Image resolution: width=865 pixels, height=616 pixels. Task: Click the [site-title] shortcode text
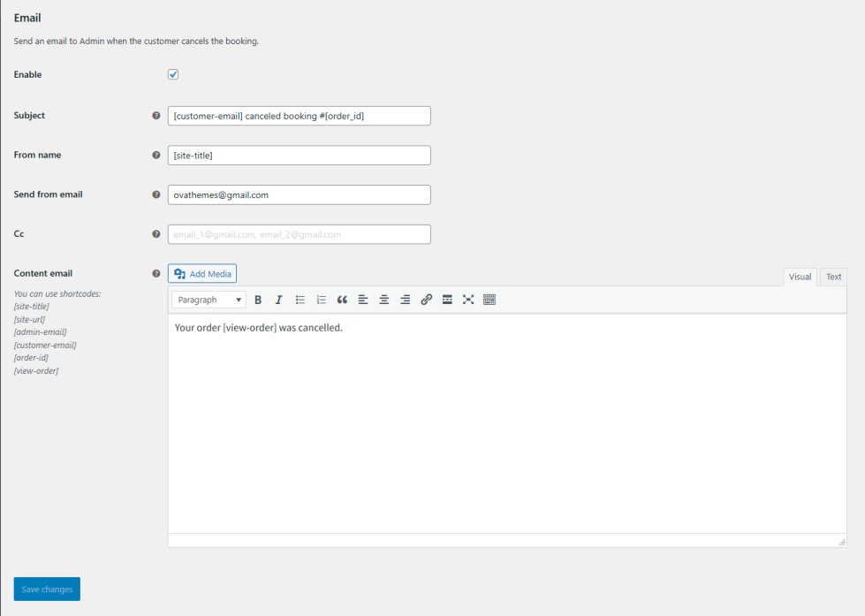pos(32,307)
